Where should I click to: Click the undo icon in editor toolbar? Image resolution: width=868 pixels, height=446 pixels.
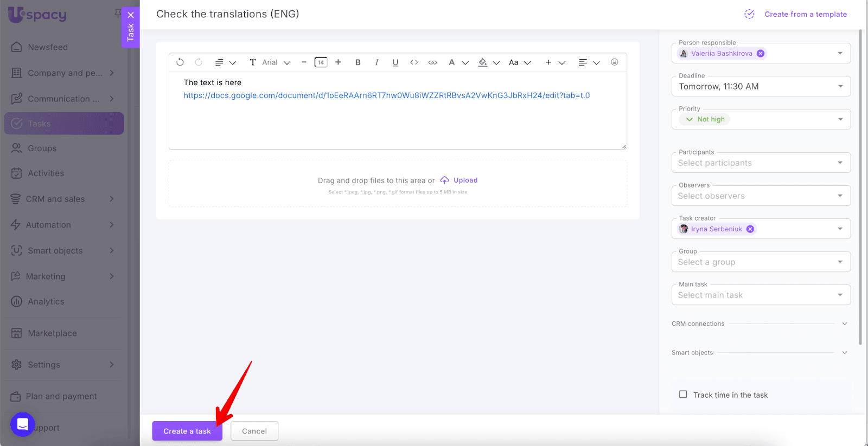(180, 62)
